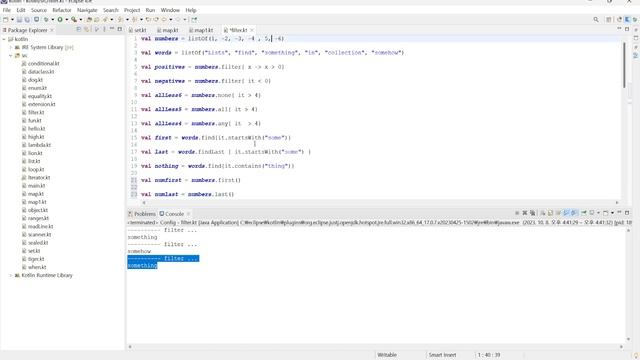The height and width of the screenshot is (360, 640).
Task: Close the Console tab
Action: [188, 214]
